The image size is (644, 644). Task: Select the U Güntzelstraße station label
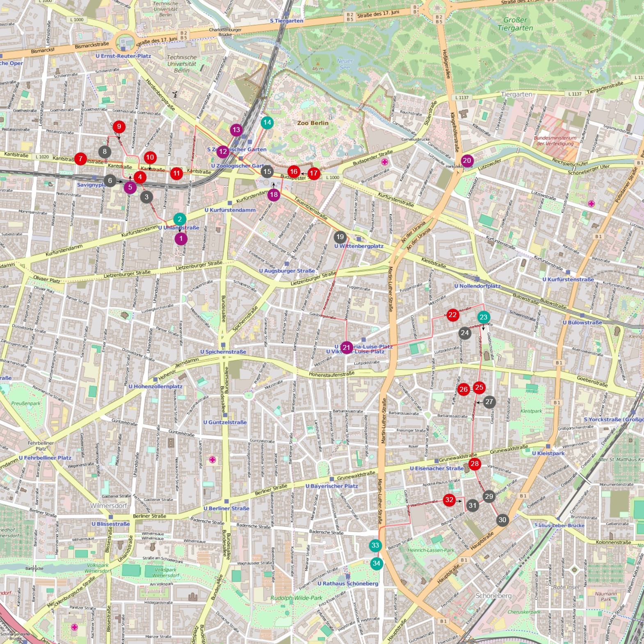point(225,422)
